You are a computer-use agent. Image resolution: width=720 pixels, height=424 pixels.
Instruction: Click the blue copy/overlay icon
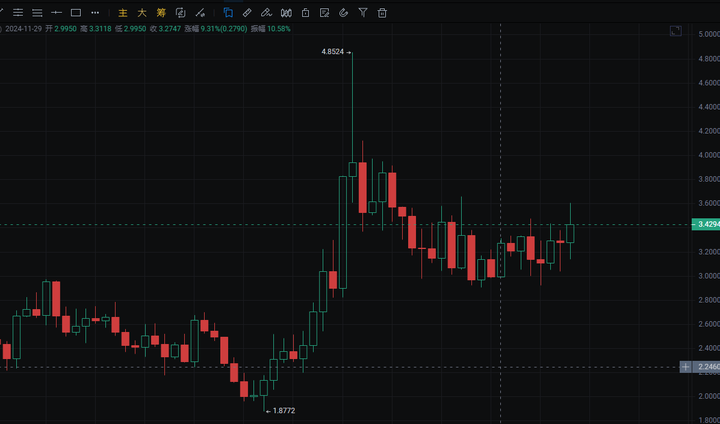click(228, 13)
